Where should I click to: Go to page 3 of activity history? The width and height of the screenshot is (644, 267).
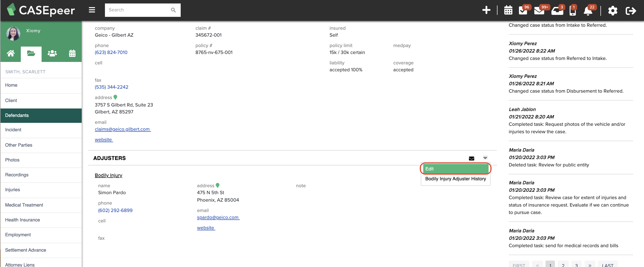(x=576, y=266)
